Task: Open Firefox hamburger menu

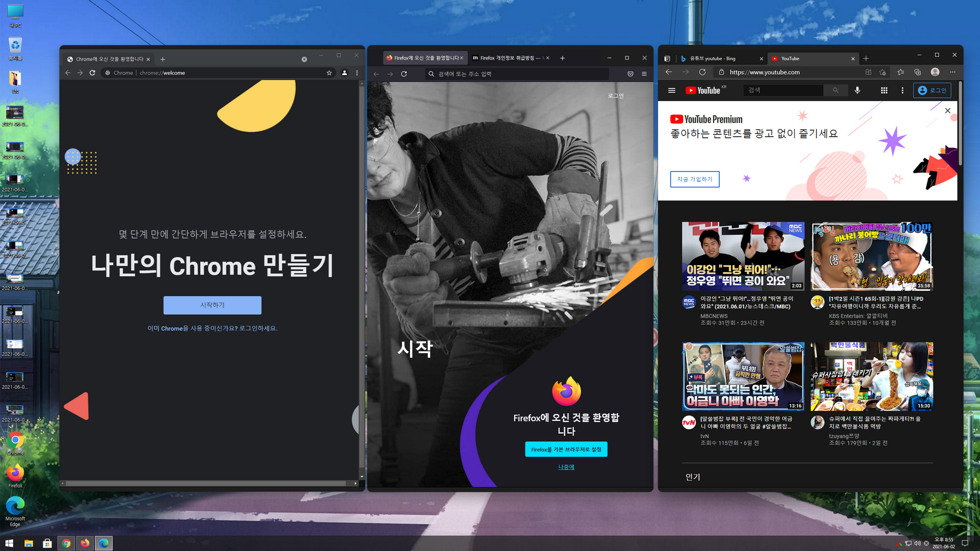Action: pos(644,74)
